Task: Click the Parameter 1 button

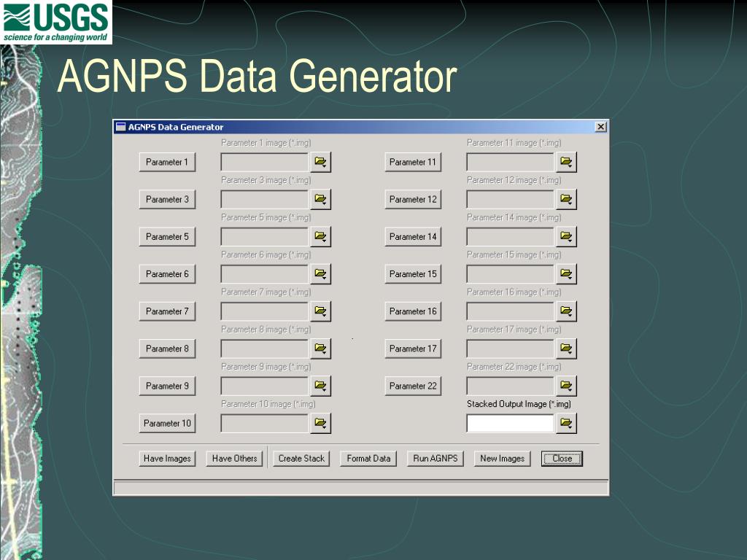Action: [167, 162]
